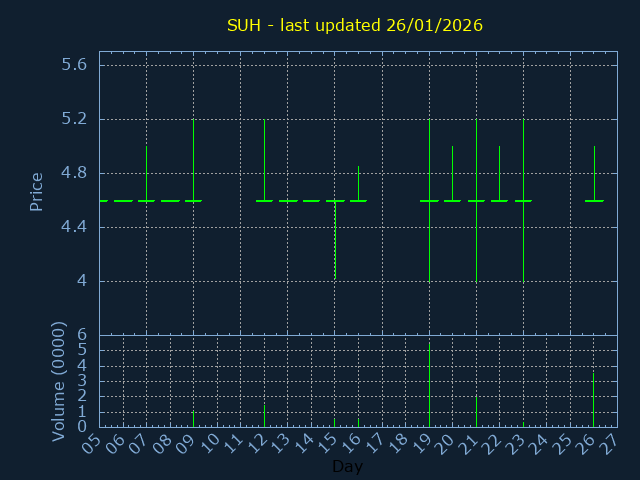640x480 pixels.
Task: Click the green price wick on day 26
Action: click(x=594, y=172)
